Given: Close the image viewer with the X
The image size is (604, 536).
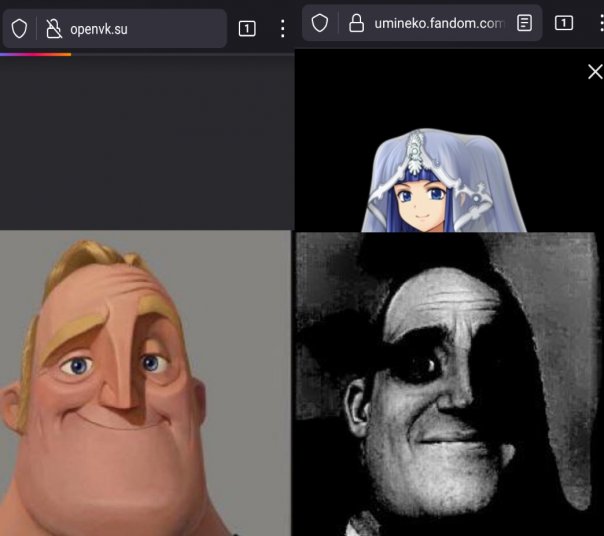Looking at the screenshot, I should (595, 72).
